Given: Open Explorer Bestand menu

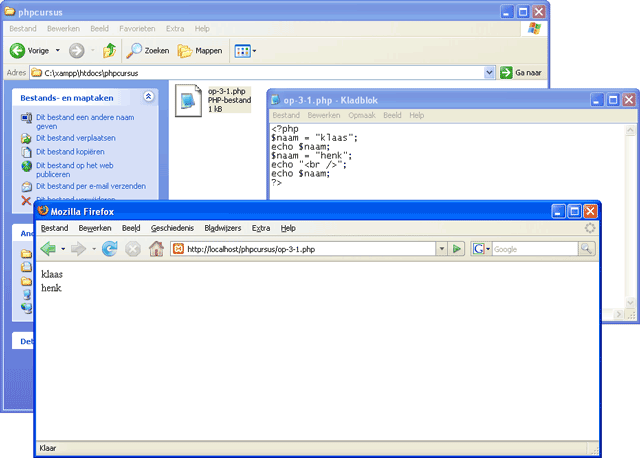Looking at the screenshot, I should coord(23,29).
